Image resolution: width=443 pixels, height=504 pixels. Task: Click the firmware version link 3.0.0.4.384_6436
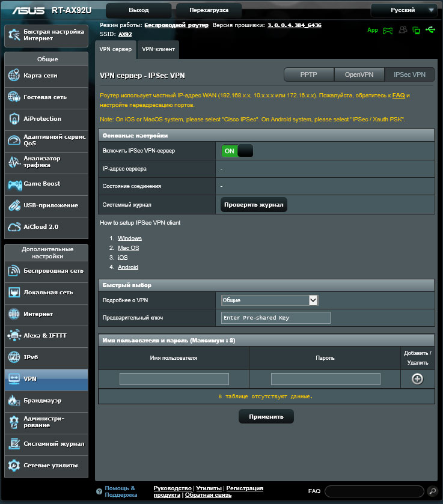295,25
